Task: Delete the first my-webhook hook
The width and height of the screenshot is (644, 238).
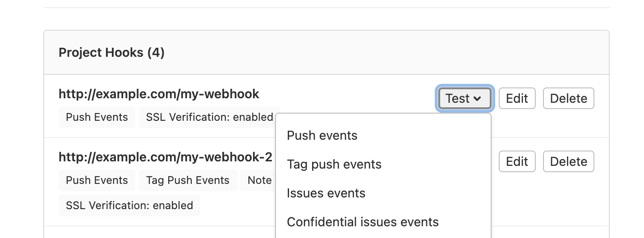Action: pos(568,98)
